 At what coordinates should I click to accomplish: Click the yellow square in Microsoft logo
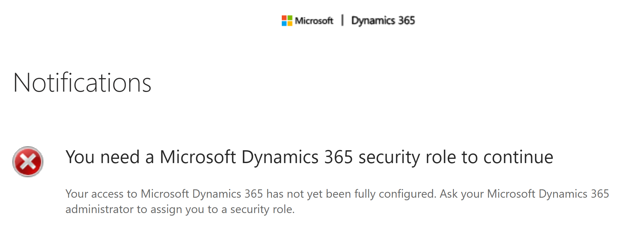(290, 23)
